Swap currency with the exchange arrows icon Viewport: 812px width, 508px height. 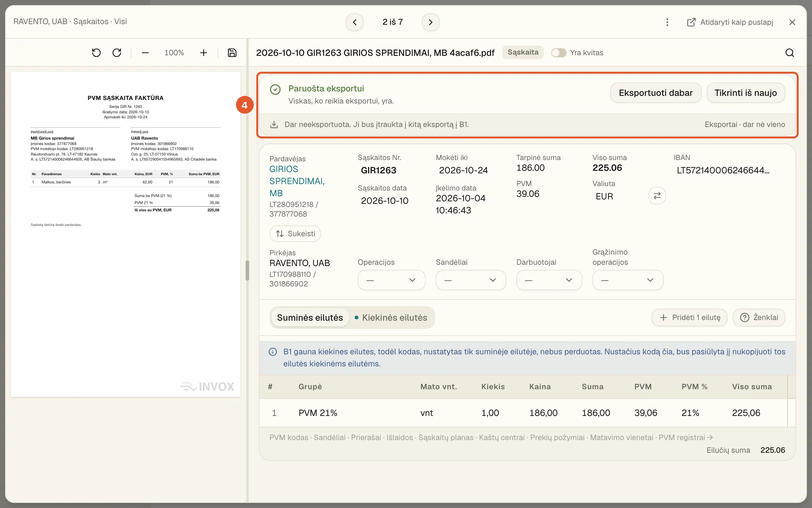pyautogui.click(x=657, y=196)
